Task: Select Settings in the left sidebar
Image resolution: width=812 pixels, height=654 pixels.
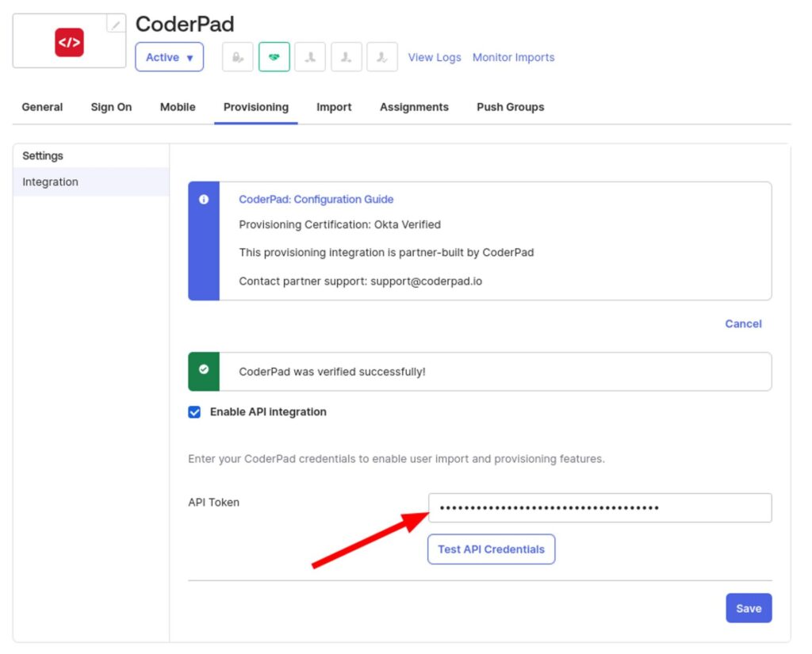Action: click(x=42, y=155)
